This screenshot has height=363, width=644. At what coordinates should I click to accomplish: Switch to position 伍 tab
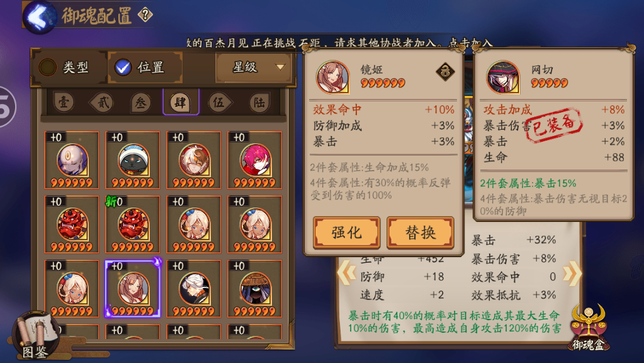[x=219, y=102]
